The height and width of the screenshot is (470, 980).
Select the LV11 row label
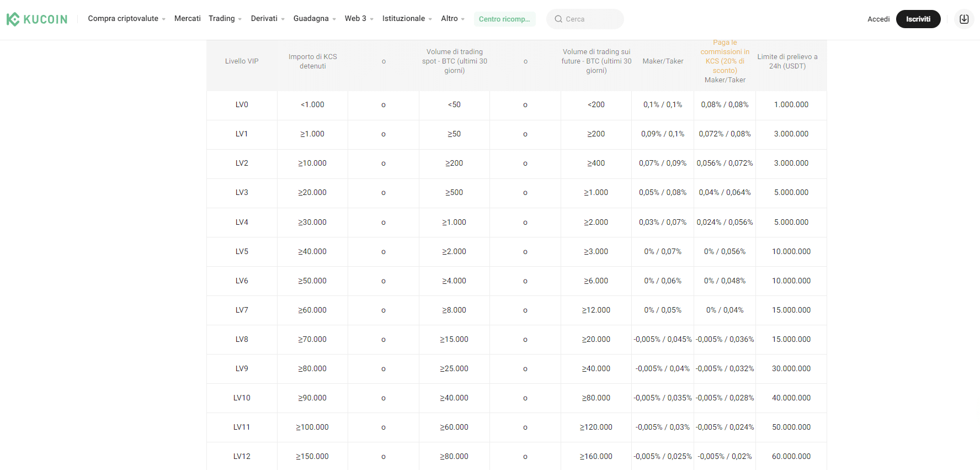(x=242, y=427)
